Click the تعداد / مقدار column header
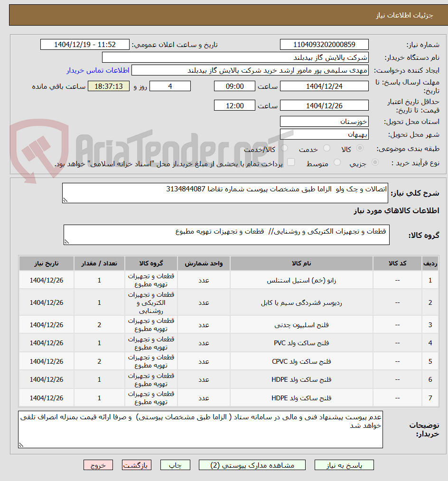This screenshot has height=481, width=448. [99, 263]
